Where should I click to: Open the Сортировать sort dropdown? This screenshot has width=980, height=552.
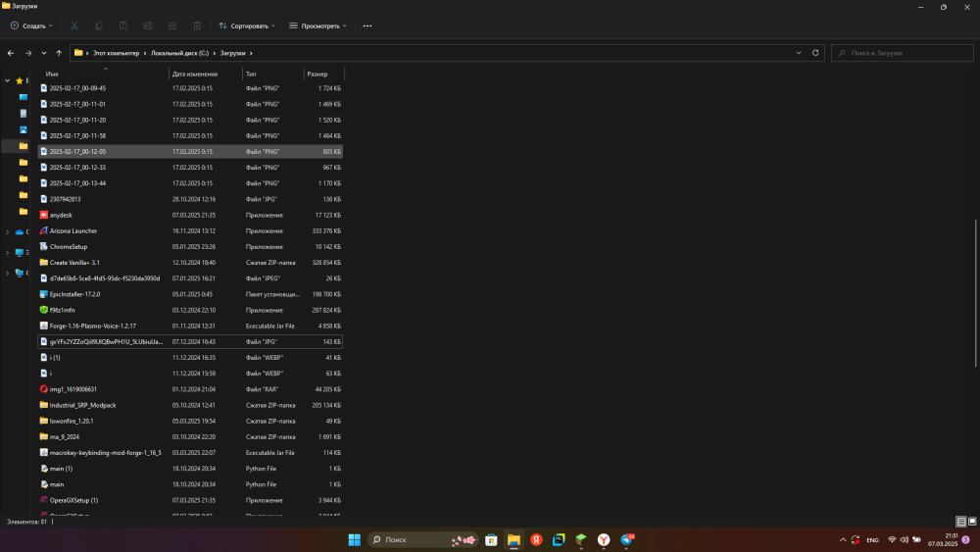pyautogui.click(x=247, y=25)
